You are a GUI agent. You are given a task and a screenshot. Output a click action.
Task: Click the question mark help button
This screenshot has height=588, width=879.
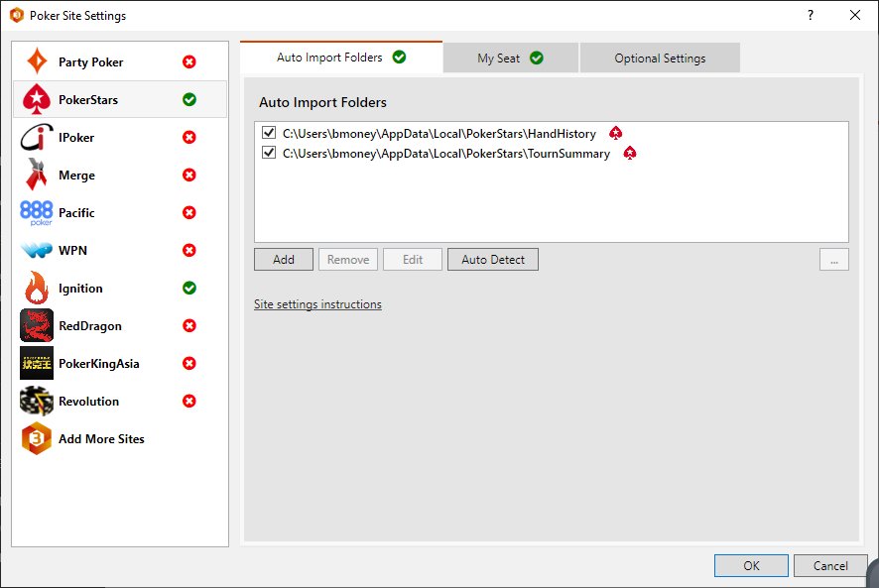(x=811, y=15)
